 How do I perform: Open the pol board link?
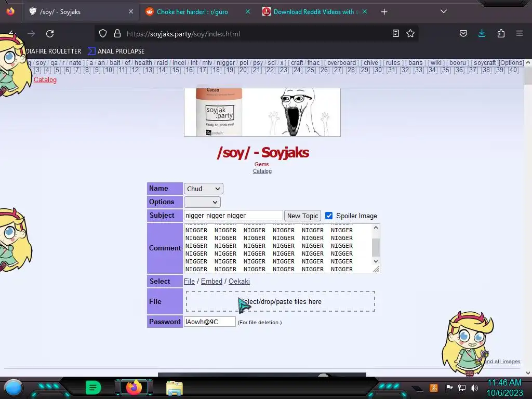tap(244, 63)
